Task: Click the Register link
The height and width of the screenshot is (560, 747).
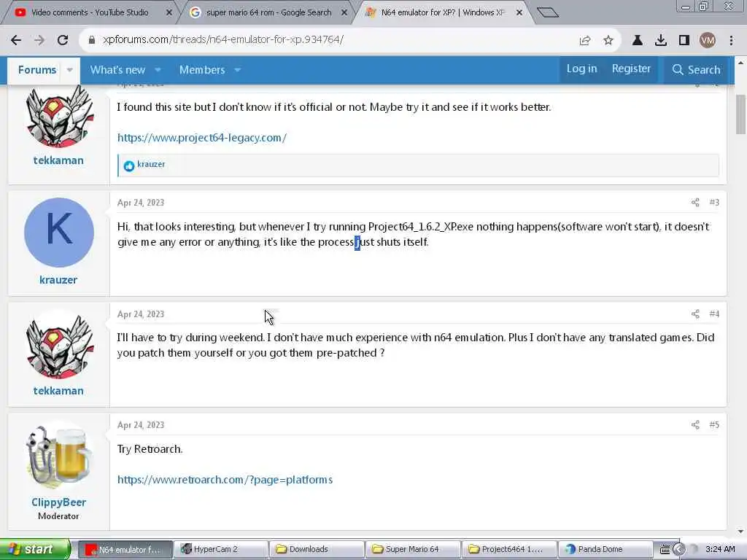Action: click(x=631, y=69)
